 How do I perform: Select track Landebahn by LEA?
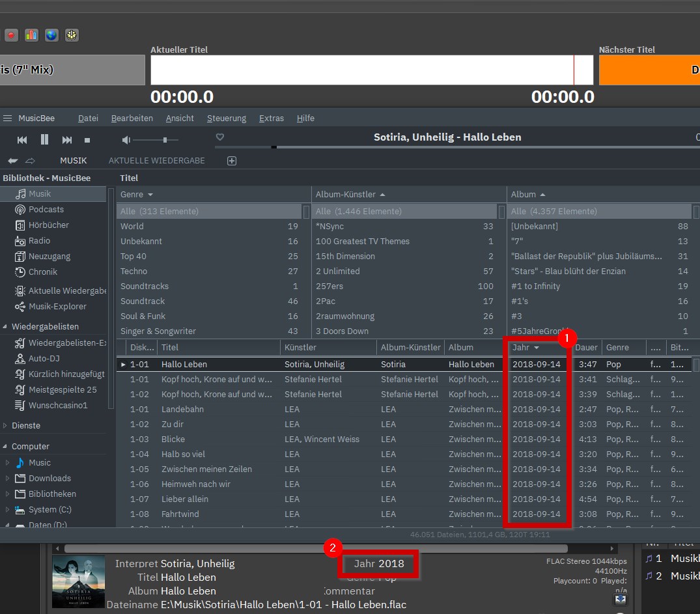pos(404,410)
